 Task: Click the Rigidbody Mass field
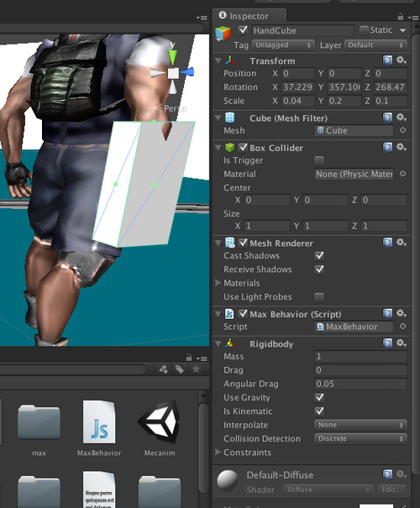(x=360, y=356)
